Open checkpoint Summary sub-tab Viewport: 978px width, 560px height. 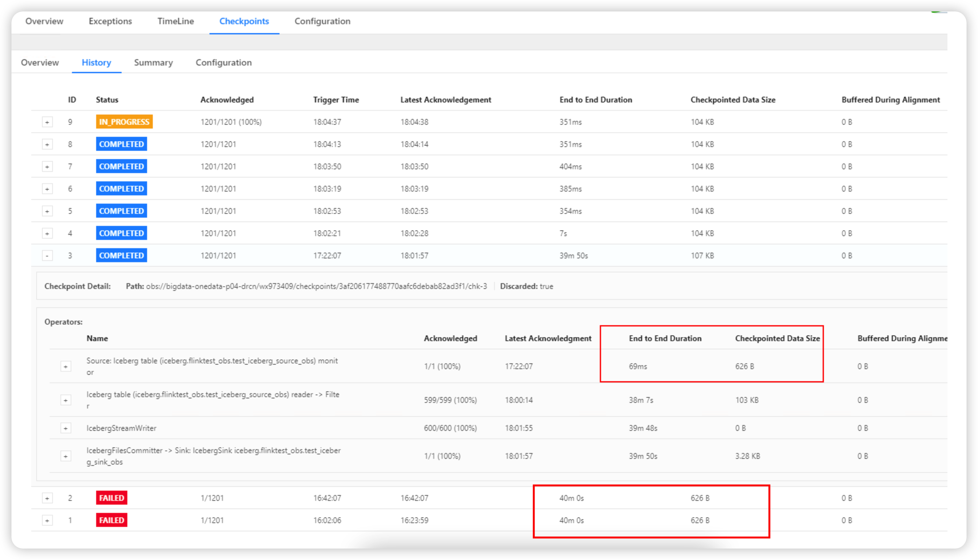153,63
